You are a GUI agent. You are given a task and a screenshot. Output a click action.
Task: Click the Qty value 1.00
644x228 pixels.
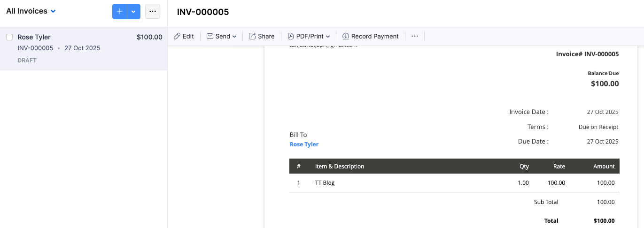tap(523, 183)
